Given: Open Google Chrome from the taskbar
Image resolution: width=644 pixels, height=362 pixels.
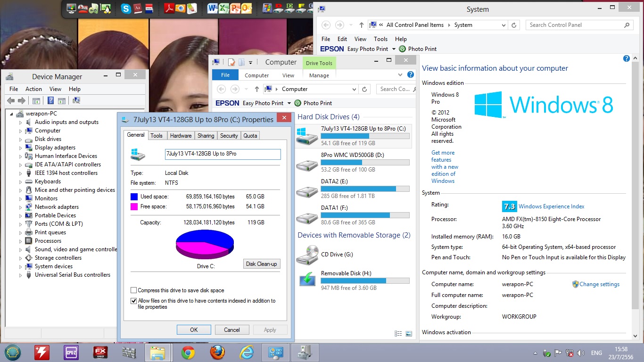Looking at the screenshot, I should point(188,353).
